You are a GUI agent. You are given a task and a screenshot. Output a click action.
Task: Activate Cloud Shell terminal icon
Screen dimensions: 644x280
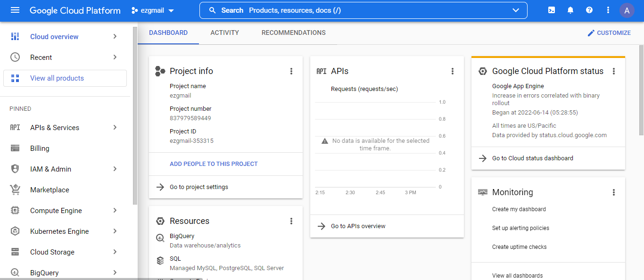click(552, 10)
